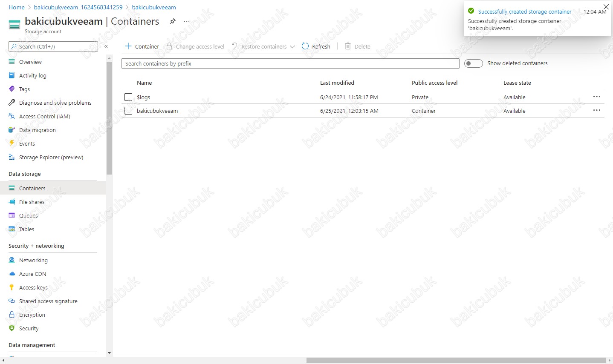Click the sidebar vertical scrollbar thumb
This screenshot has width=613, height=364.
110,118
